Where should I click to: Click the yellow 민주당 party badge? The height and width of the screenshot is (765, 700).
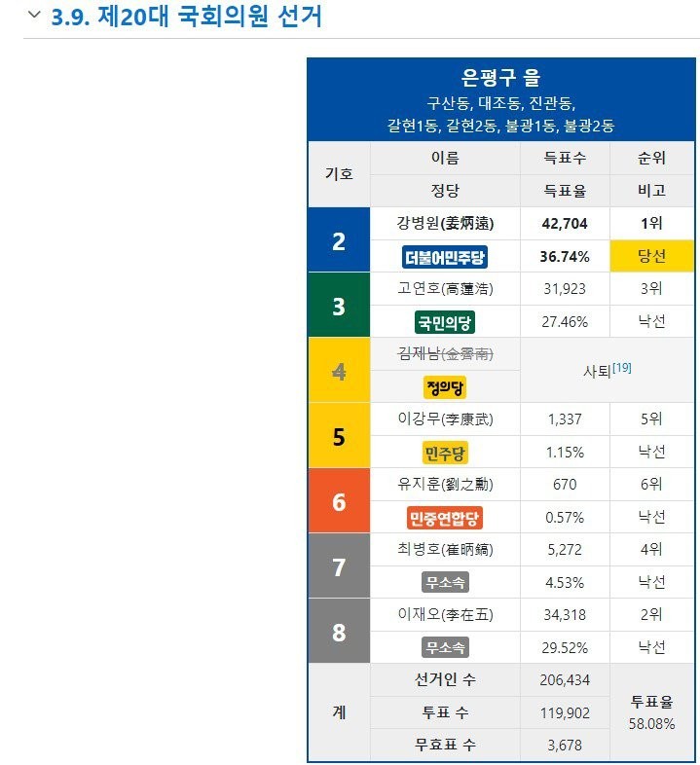pyautogui.click(x=445, y=454)
